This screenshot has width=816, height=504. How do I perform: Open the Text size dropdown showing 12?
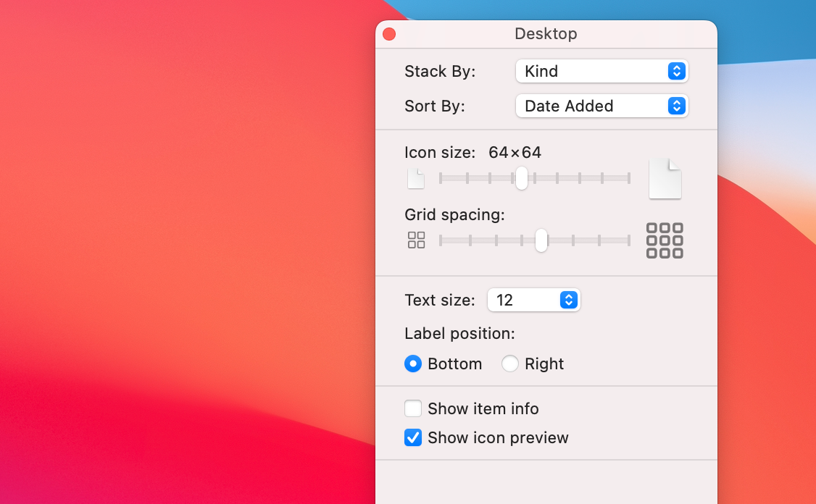(534, 300)
